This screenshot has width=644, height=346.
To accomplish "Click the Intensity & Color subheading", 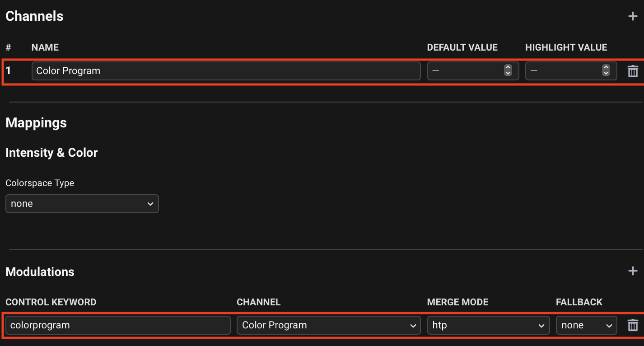I will 51,153.
